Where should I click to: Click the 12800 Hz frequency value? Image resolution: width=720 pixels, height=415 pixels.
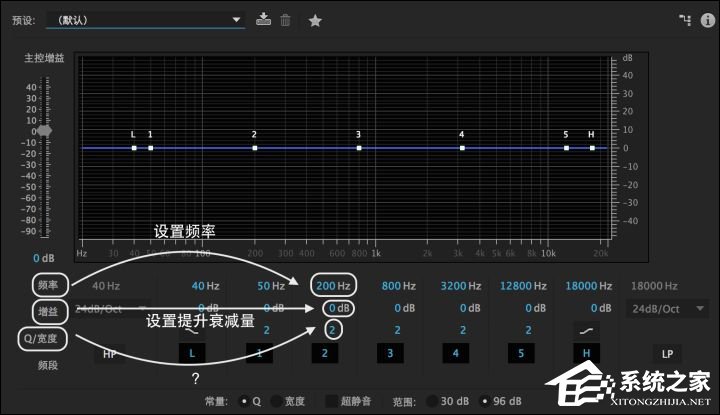click(523, 286)
